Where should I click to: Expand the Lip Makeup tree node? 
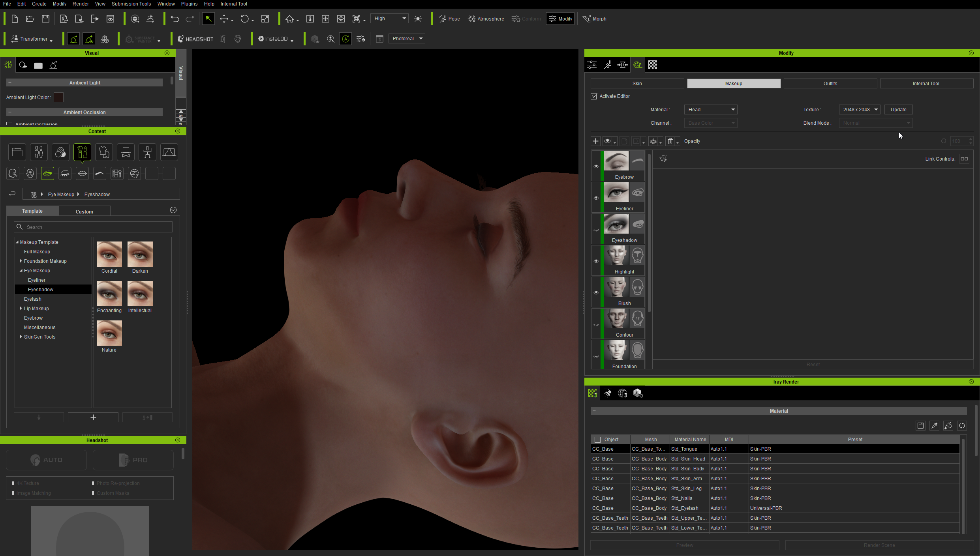click(21, 308)
